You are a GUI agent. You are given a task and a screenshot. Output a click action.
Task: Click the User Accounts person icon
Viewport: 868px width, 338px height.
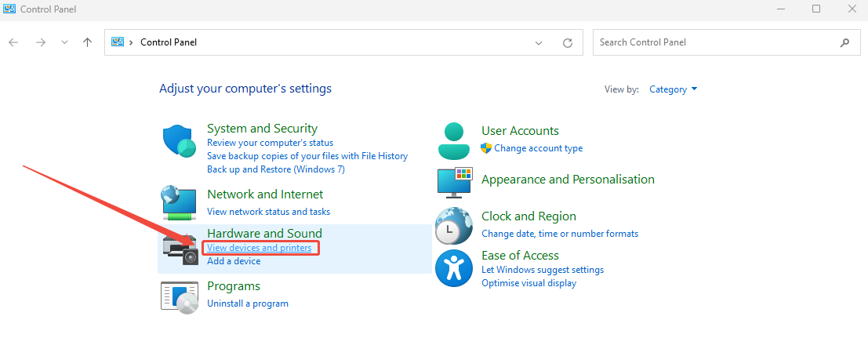click(x=454, y=140)
